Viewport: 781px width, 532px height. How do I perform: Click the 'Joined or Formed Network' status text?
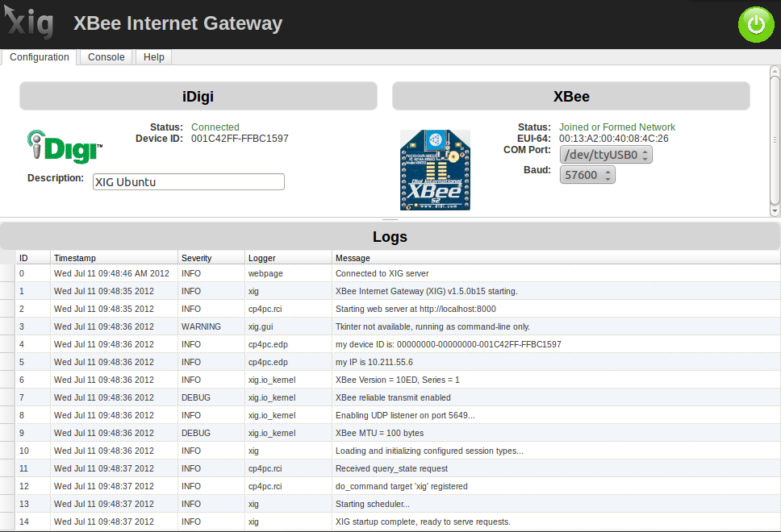[617, 127]
